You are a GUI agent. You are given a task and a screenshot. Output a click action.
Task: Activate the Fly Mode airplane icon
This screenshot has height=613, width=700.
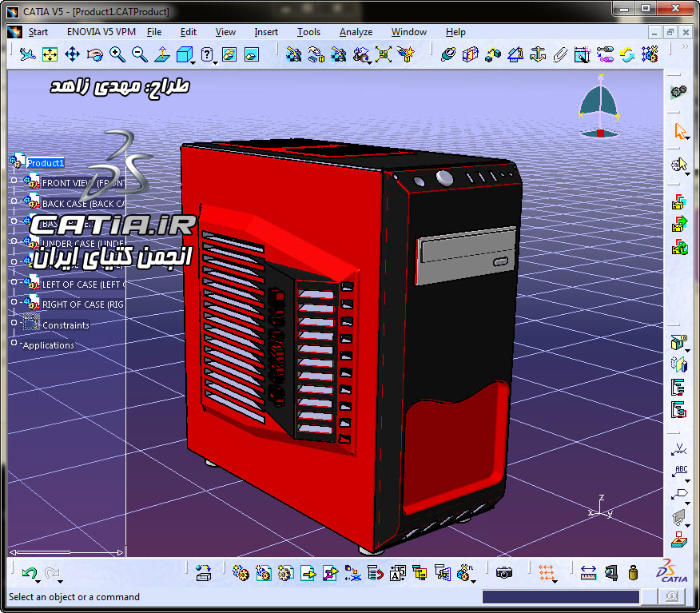[x=28, y=54]
